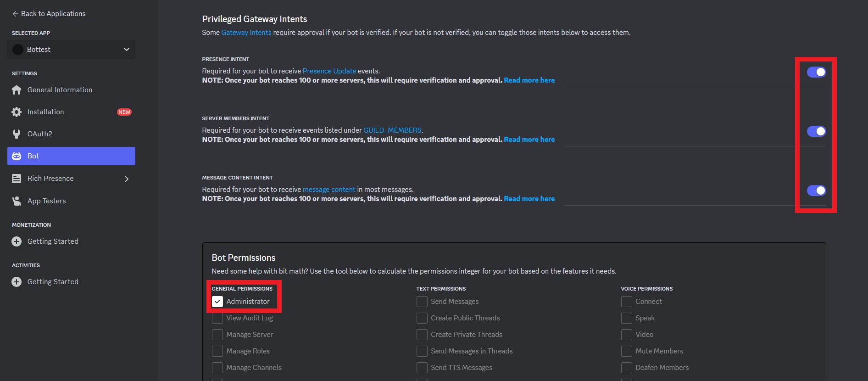
Task: Go to the Installation settings page
Action: tap(71, 112)
